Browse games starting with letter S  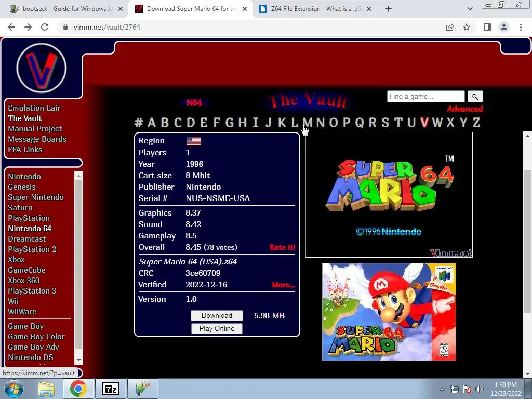pos(385,123)
